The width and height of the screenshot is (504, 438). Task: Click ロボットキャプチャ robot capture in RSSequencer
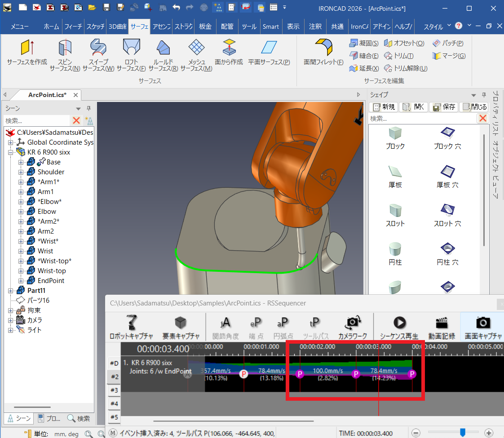click(131, 327)
